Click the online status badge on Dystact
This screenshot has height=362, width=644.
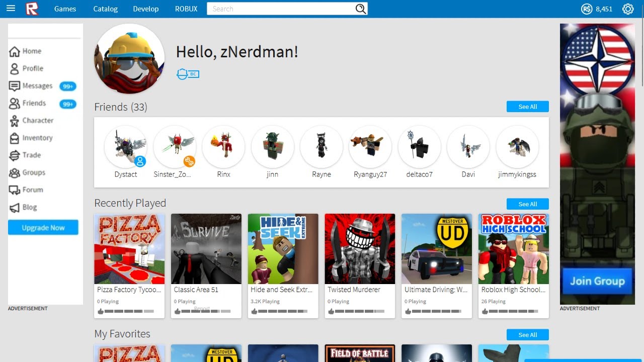point(140,161)
